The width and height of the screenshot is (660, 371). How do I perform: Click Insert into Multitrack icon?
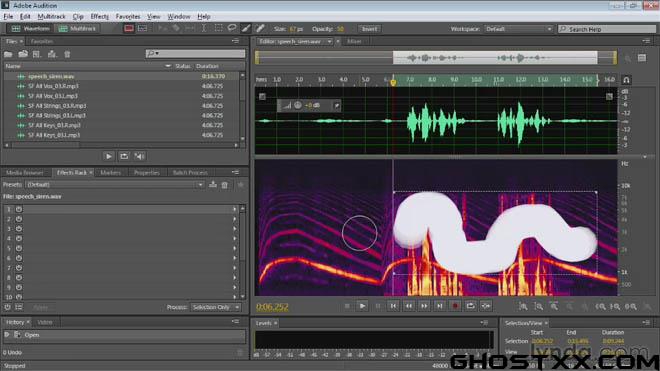pos(52,54)
